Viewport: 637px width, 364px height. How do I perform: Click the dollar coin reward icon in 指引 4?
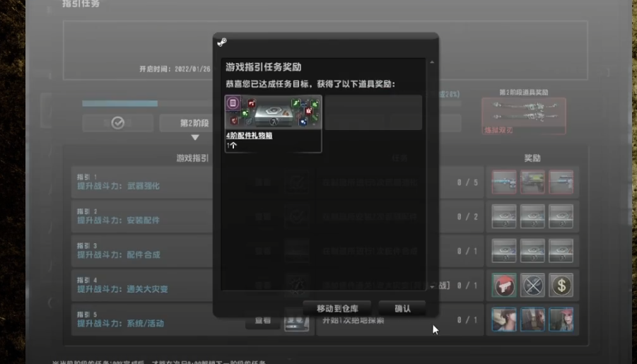pyautogui.click(x=561, y=285)
